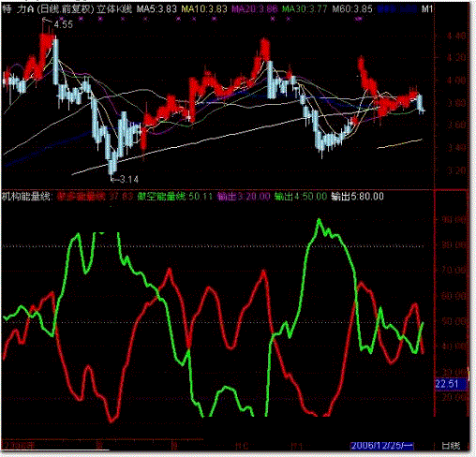The image size is (476, 457).
Task: Click the highlighted date 2006/12/25
Action: click(382, 446)
